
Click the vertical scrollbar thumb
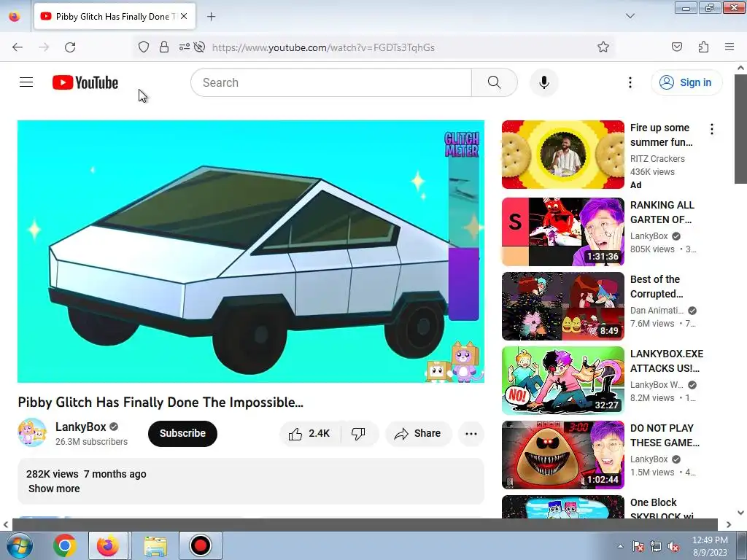(x=740, y=128)
